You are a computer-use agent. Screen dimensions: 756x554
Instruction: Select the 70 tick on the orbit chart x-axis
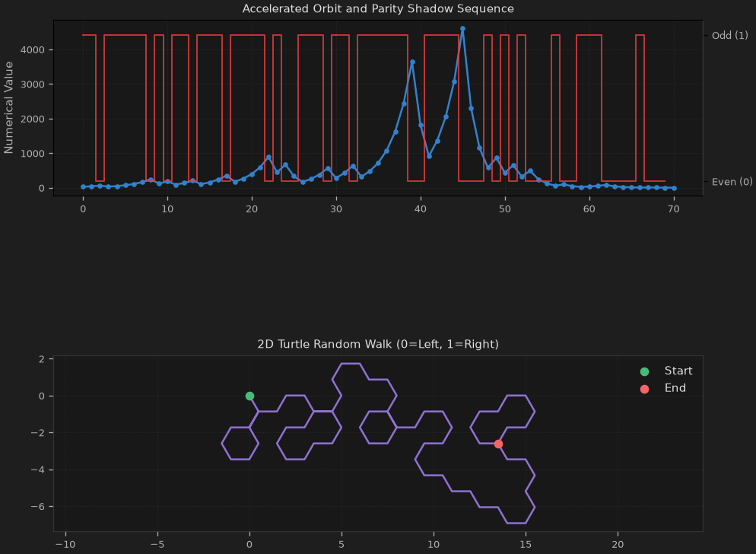[674, 209]
